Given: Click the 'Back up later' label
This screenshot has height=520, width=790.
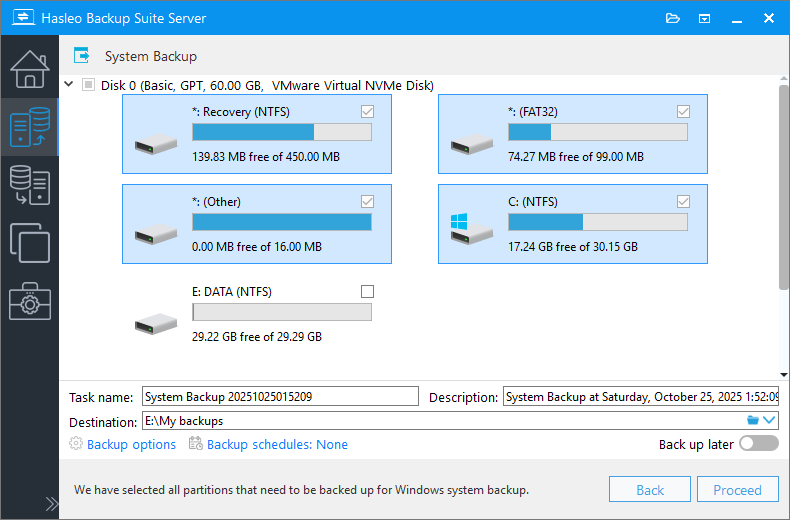Looking at the screenshot, I should (x=696, y=444).
